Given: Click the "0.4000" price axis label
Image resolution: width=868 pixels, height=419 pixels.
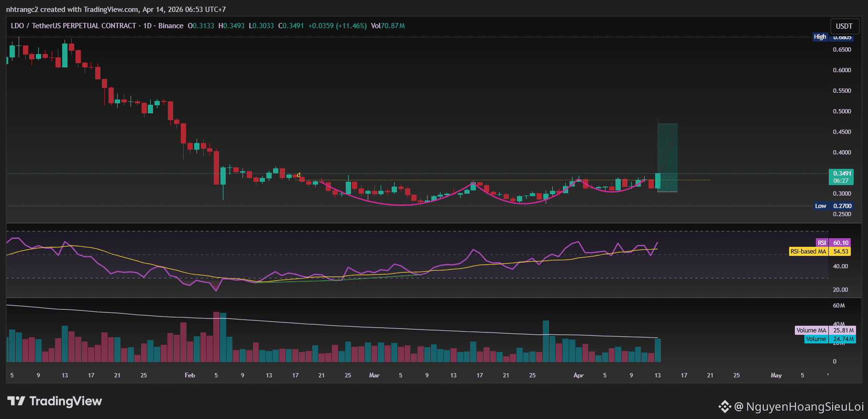Looking at the screenshot, I should click(842, 153).
